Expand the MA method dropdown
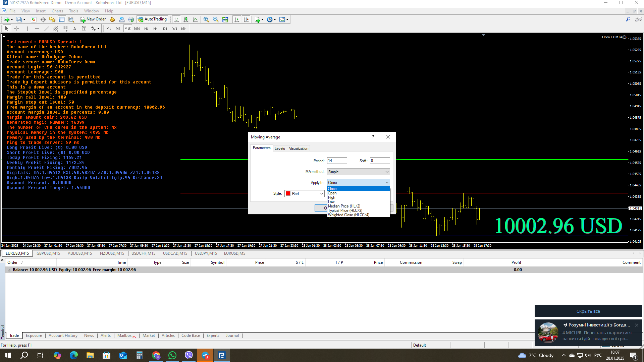644x362 pixels. [x=358, y=172]
